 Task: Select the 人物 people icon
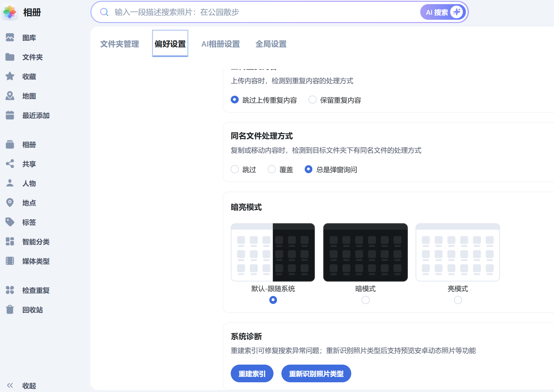point(10,183)
